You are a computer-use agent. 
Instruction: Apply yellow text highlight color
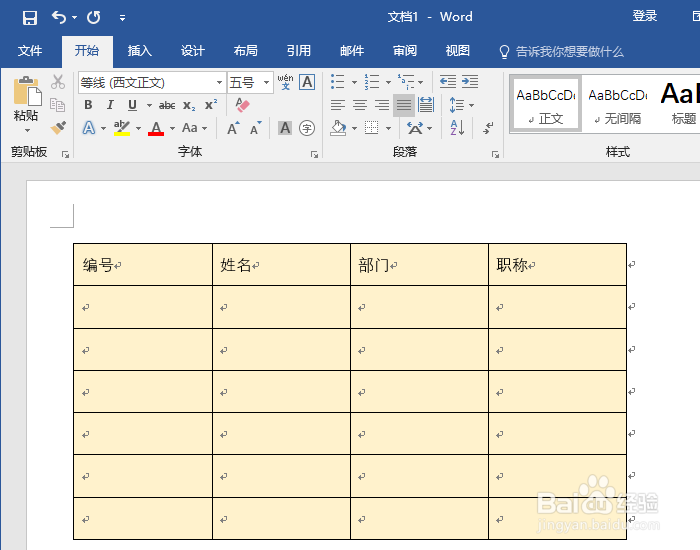point(122,129)
